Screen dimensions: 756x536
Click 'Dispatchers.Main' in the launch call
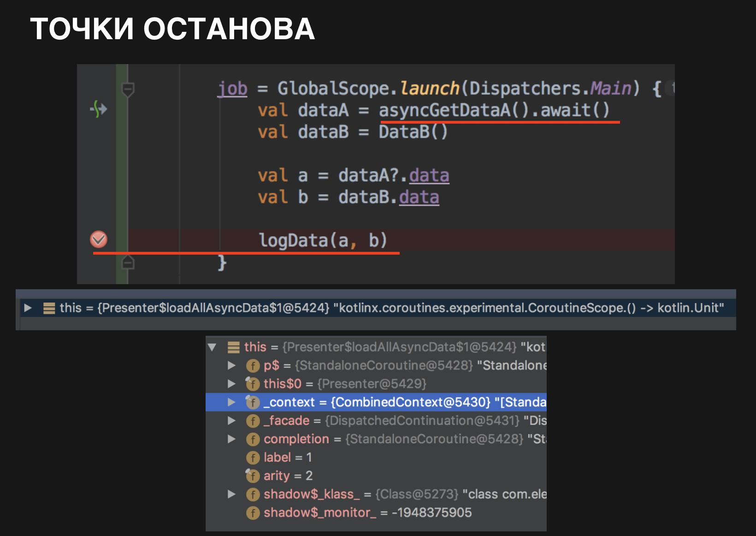(550, 88)
